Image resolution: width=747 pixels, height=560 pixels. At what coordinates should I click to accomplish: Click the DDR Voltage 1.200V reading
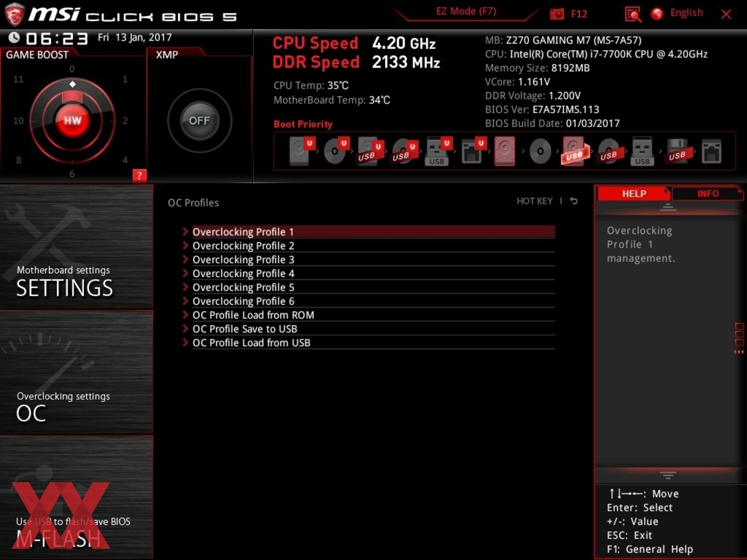coord(533,96)
